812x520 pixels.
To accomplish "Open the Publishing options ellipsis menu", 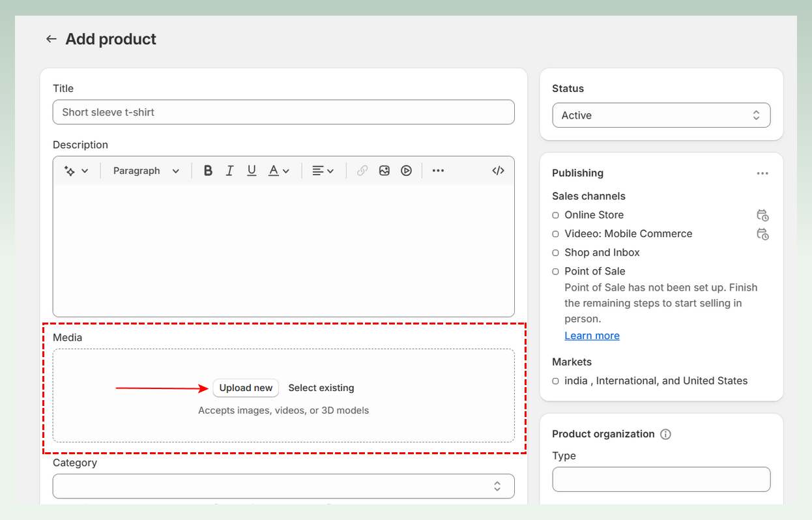I will [x=762, y=173].
